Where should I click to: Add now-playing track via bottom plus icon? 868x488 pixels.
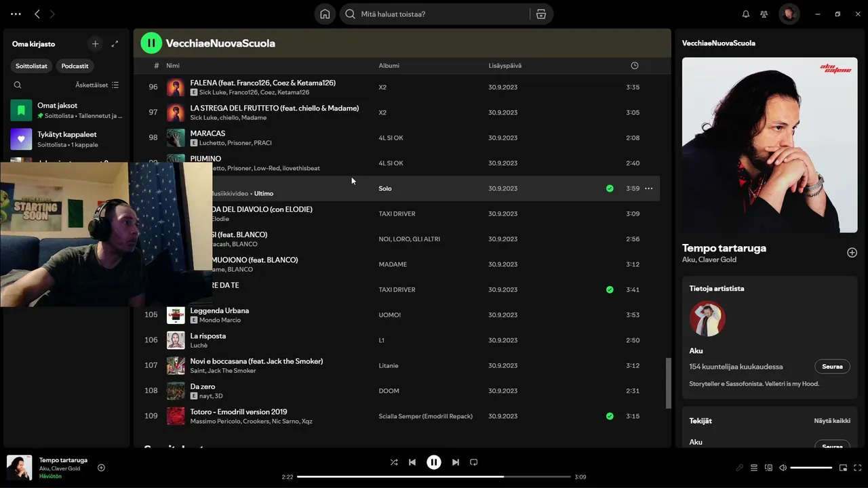(101, 468)
